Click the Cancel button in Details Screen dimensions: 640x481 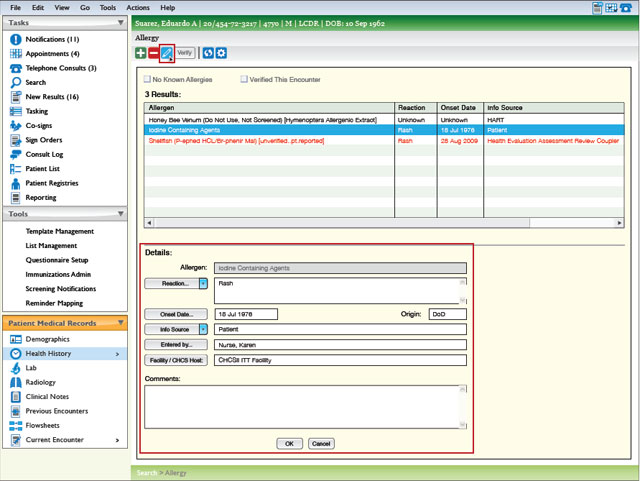(x=321, y=443)
